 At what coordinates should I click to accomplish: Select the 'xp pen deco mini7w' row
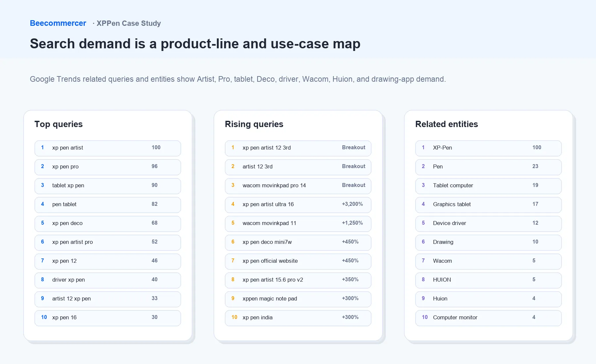(x=298, y=243)
